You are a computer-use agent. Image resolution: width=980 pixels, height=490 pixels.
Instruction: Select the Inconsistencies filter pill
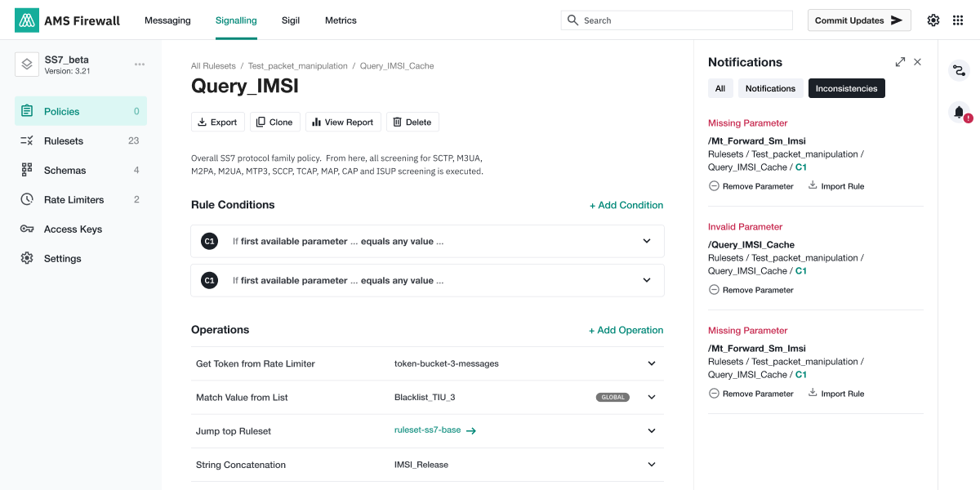847,88
